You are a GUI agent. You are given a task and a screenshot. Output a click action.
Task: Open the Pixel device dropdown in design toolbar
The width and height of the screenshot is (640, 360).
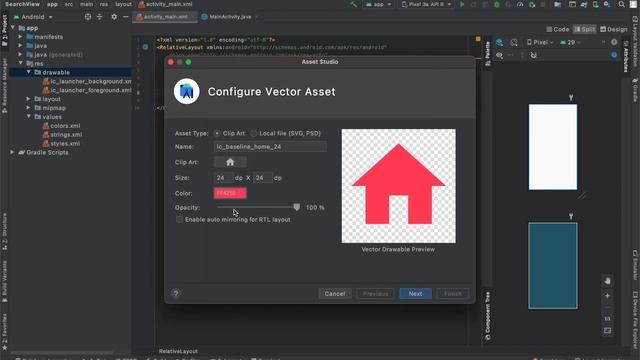pos(540,42)
